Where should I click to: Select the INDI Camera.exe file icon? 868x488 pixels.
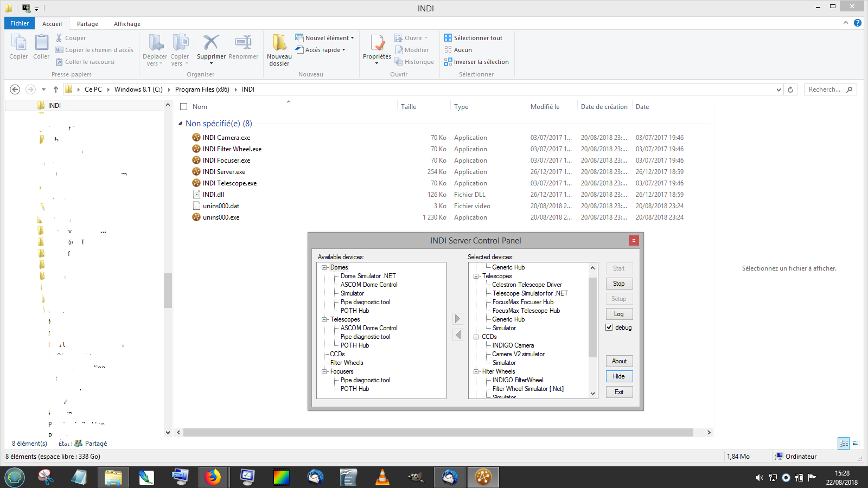pyautogui.click(x=196, y=137)
